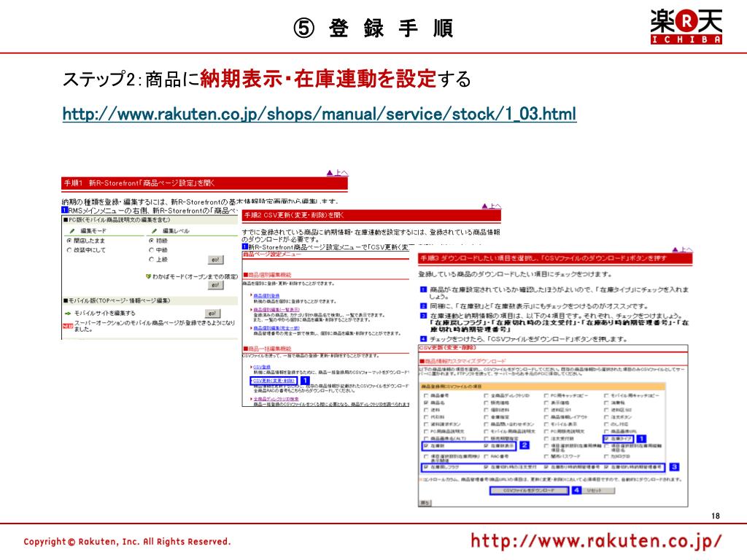
Task: Click the green arrow icon beside モバイルサイトを編集する
Action: [x=68, y=314]
